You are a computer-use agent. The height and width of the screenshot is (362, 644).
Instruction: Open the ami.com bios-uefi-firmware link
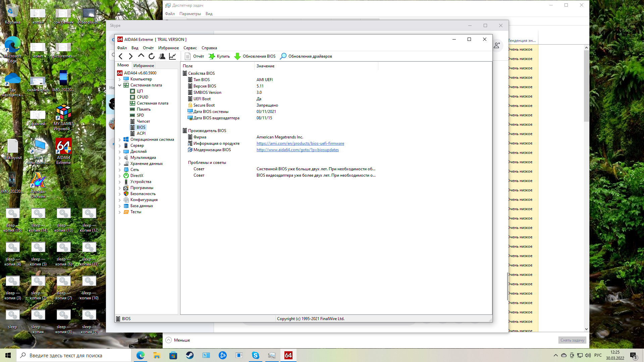pyautogui.click(x=300, y=143)
